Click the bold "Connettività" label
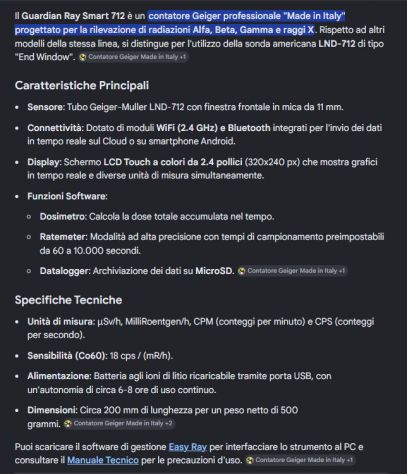This screenshot has height=474, width=407. (55, 128)
